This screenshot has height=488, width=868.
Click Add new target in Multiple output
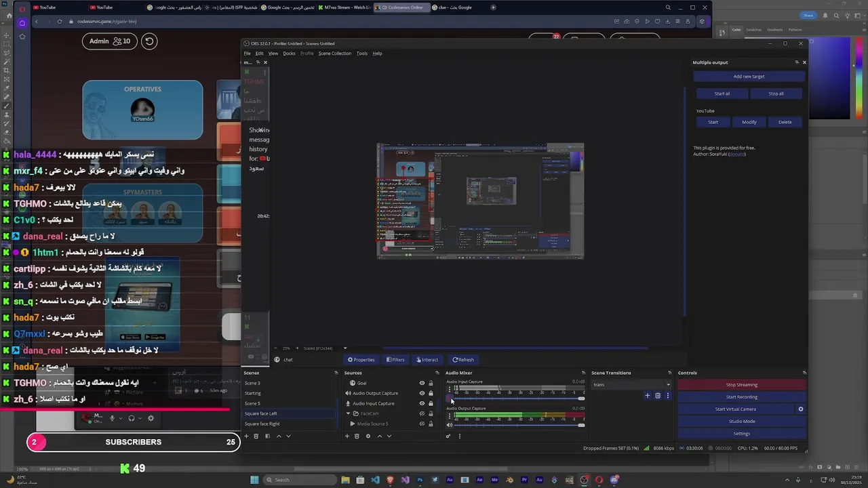coord(749,77)
